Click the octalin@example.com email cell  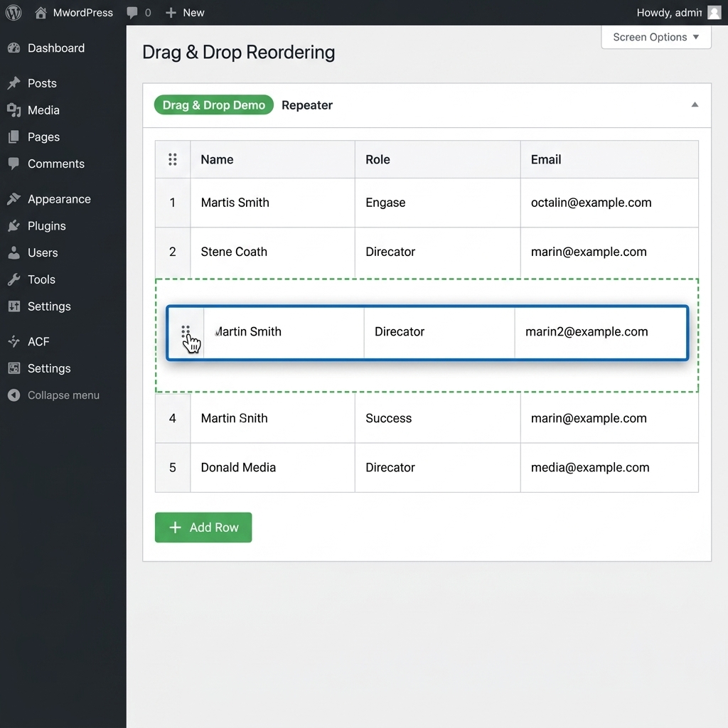(x=609, y=203)
